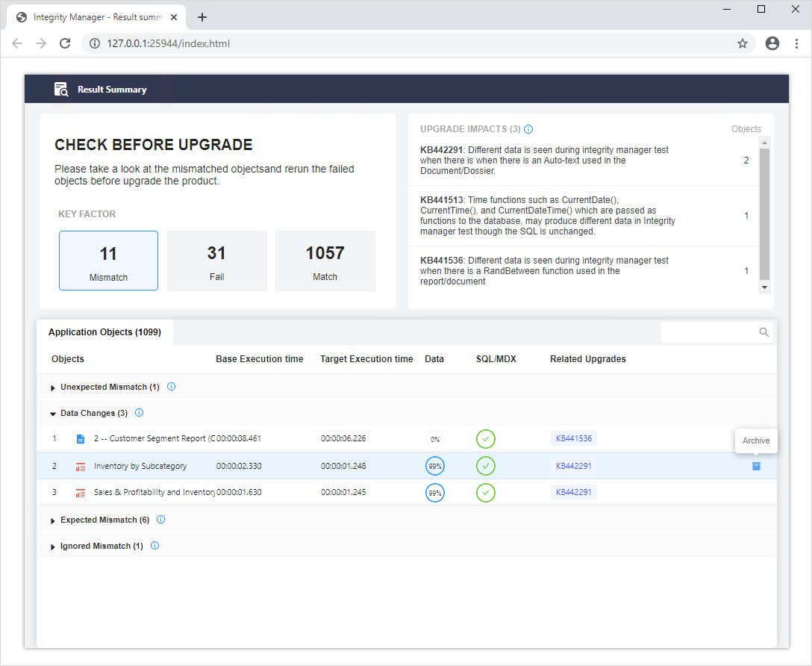This screenshot has height=666, width=812.
Task: Select the 11 Mismatch key factor tile
Action: [x=109, y=261]
